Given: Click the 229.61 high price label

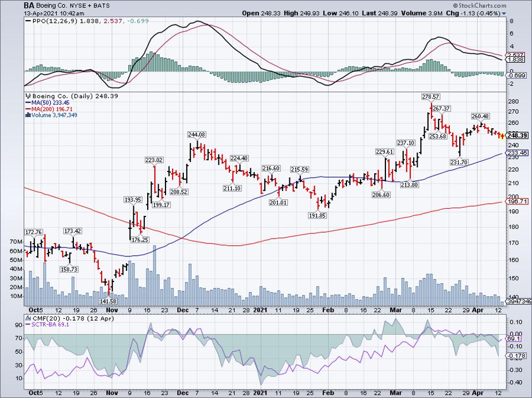Looking at the screenshot, I should point(384,152).
